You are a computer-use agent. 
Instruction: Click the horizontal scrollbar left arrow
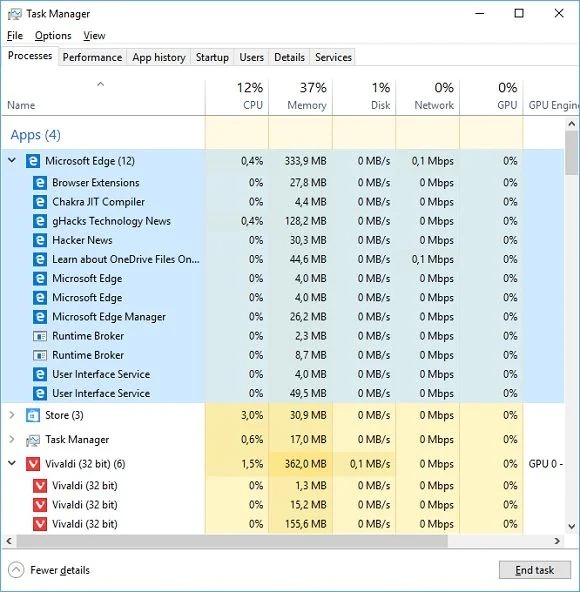click(x=9, y=541)
